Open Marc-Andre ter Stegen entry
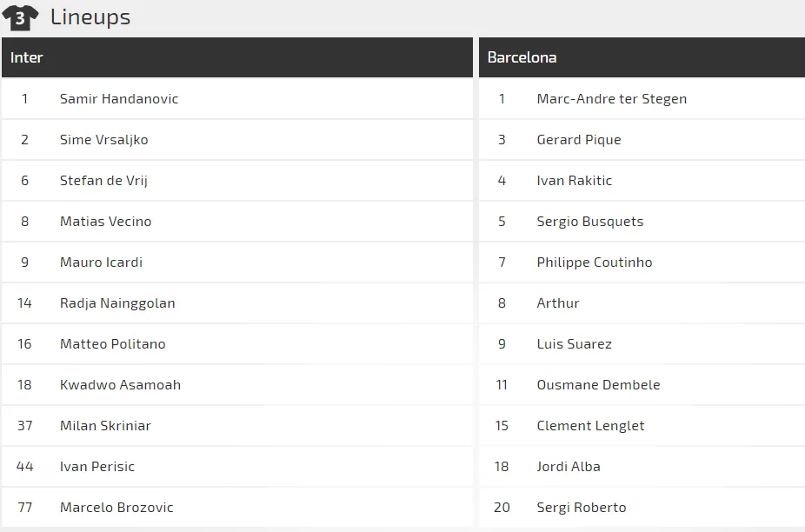The width and height of the screenshot is (805, 532). (x=611, y=98)
